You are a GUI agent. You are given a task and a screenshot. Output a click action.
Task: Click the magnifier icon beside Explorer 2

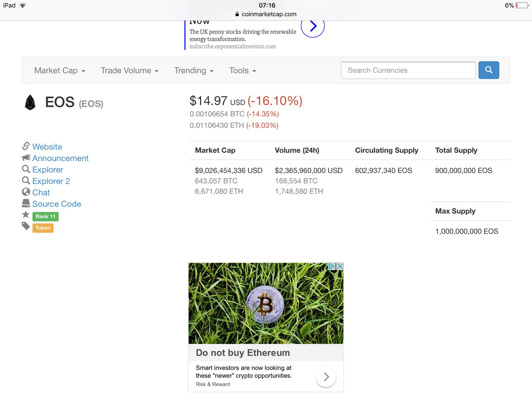pyautogui.click(x=26, y=180)
